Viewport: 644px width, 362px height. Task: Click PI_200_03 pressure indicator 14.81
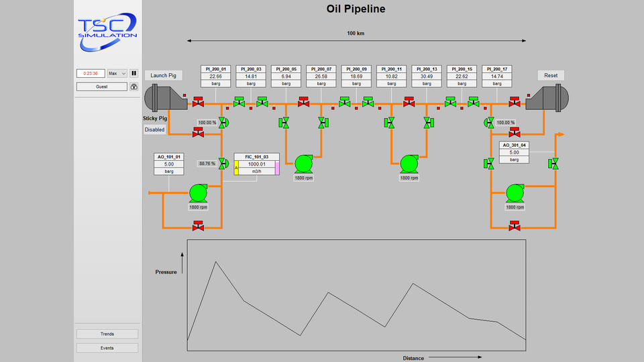251,76
